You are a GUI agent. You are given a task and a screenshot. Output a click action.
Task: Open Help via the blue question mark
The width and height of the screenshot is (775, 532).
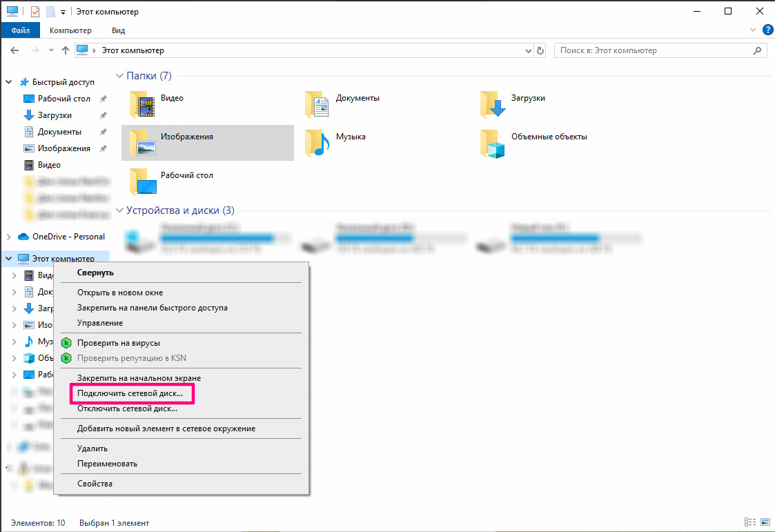[767, 30]
